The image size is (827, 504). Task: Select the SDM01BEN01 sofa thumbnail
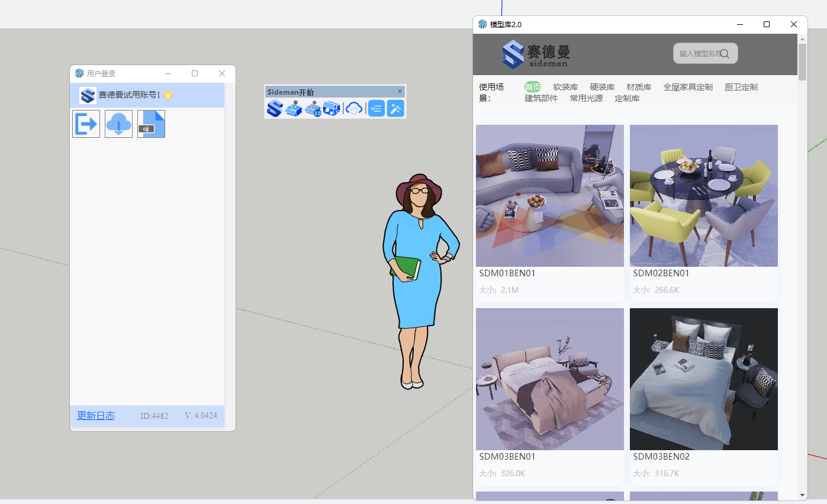tap(549, 196)
